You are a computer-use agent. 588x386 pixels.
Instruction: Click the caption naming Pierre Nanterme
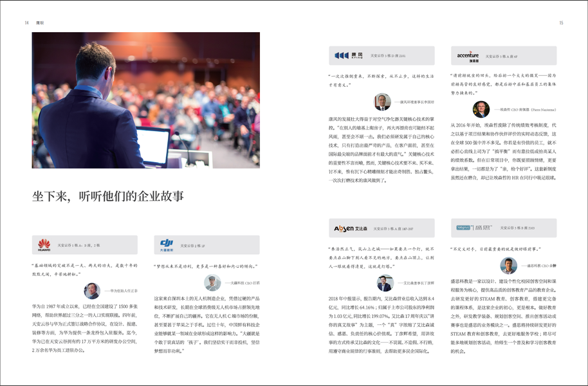tap(525, 109)
